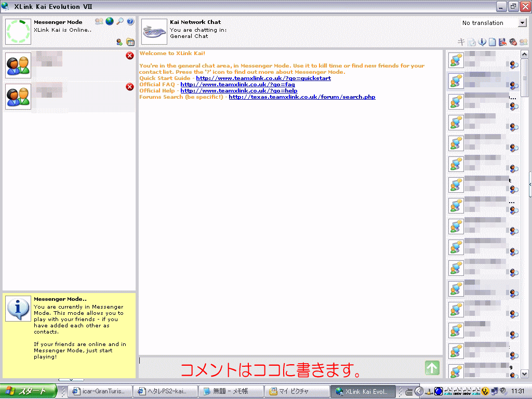
Task: Open the Official FAQ link
Action: point(237,85)
